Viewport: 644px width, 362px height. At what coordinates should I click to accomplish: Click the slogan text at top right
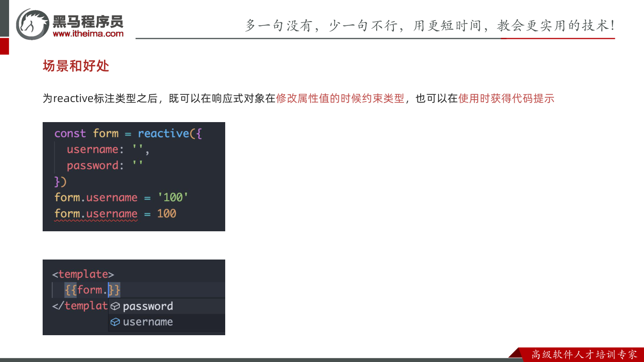(x=430, y=25)
